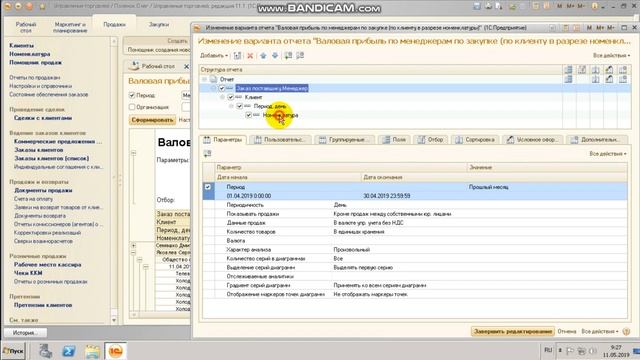Screen dimensions: 640x360
Task: Click the RU language indicator in the tray
Action: 548,350
